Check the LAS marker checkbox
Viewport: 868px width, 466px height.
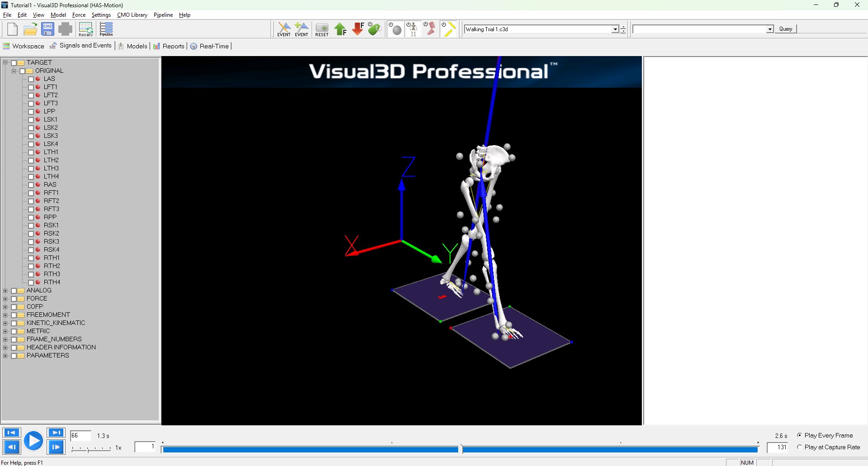[31, 79]
